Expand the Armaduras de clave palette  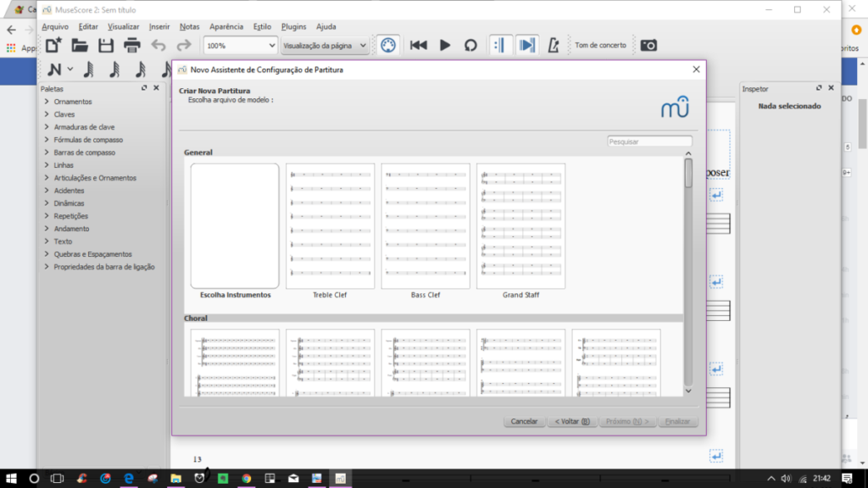[84, 127]
